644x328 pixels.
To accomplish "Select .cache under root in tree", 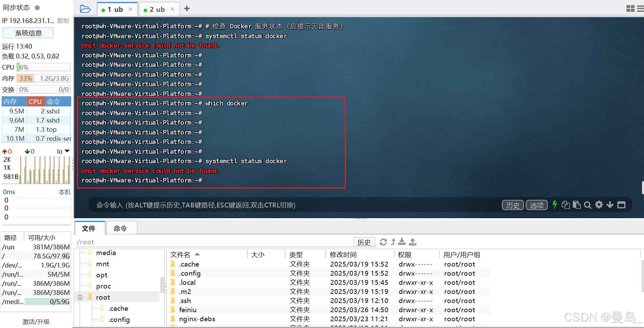I will click(x=118, y=308).
